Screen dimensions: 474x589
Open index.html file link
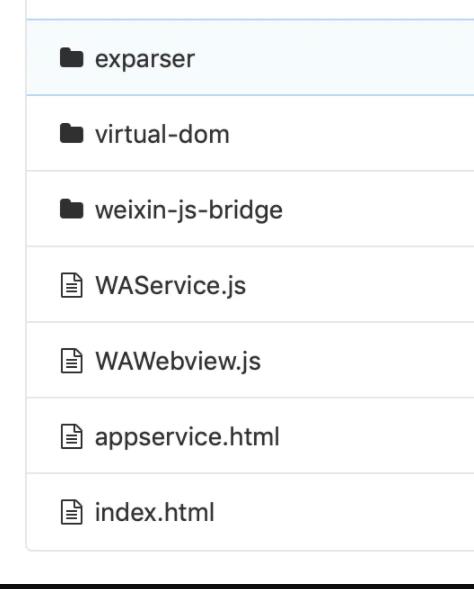click(x=154, y=512)
